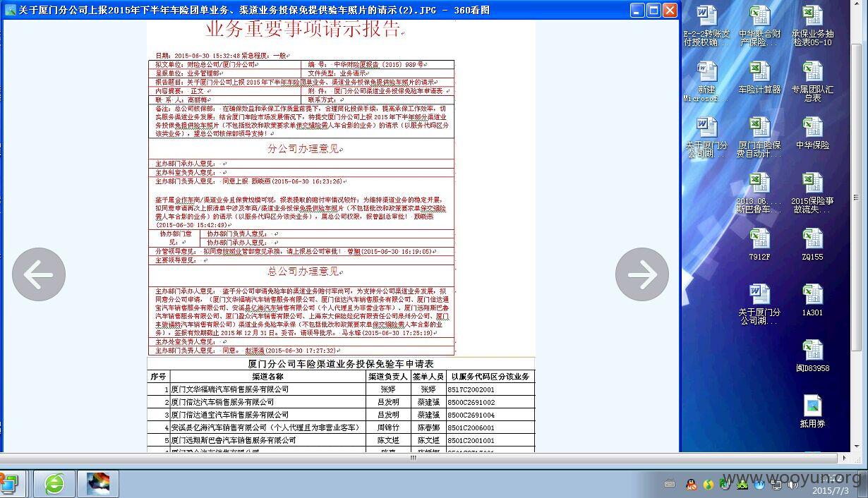
Task: Open the 承保业务抽检表05-10 spreadsheet
Action: click(812, 26)
